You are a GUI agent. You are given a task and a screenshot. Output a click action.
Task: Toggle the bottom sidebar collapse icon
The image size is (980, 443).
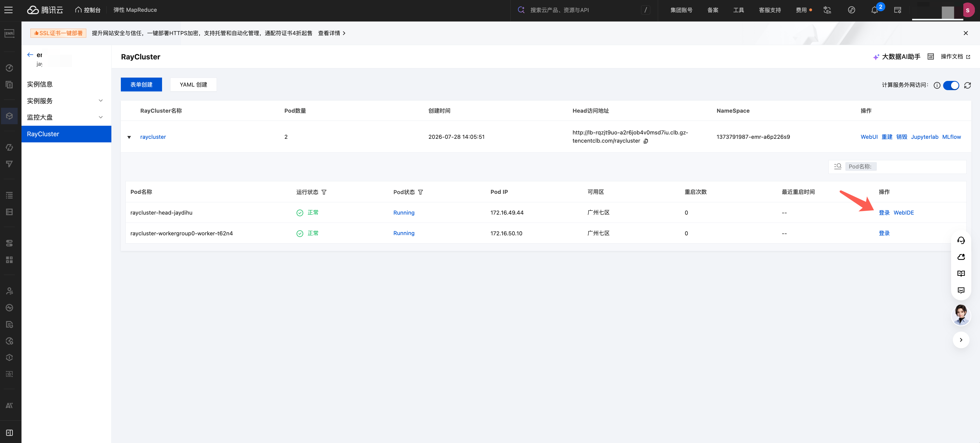(9, 433)
